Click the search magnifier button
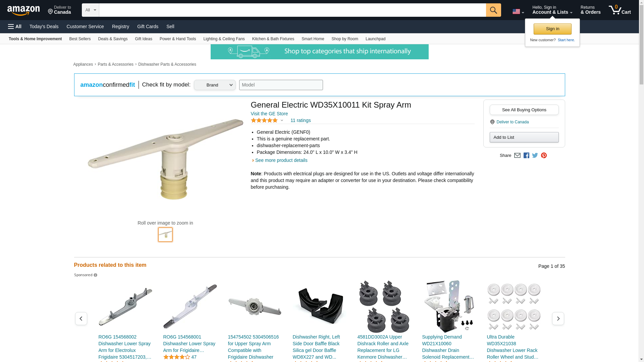This screenshot has height=362, width=644. point(493,10)
